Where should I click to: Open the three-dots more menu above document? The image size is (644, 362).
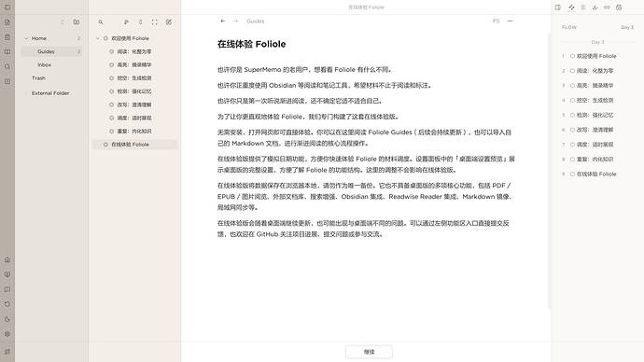[x=511, y=21]
